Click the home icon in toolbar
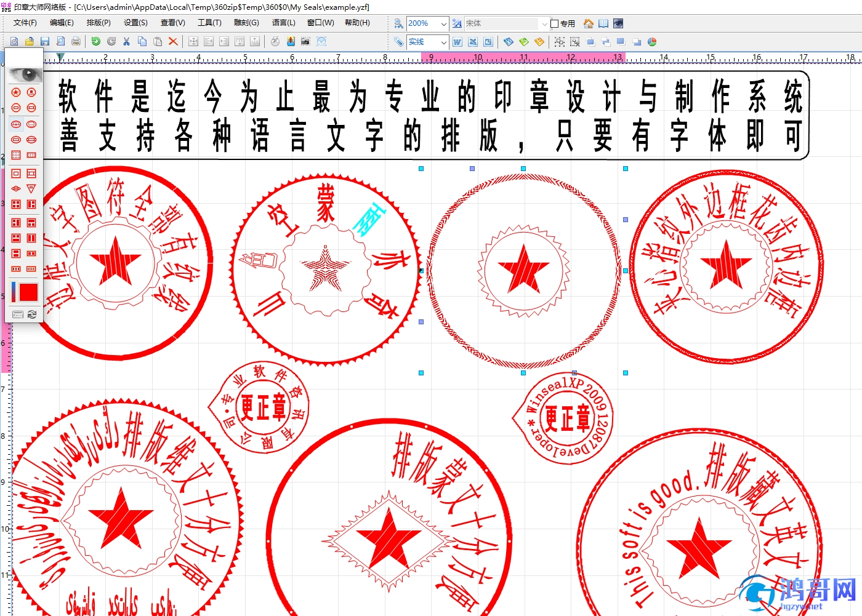 click(x=589, y=23)
